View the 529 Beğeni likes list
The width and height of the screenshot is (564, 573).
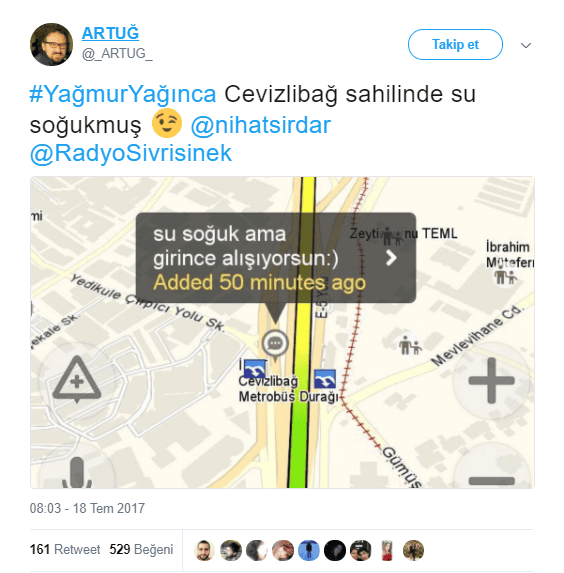click(x=141, y=549)
